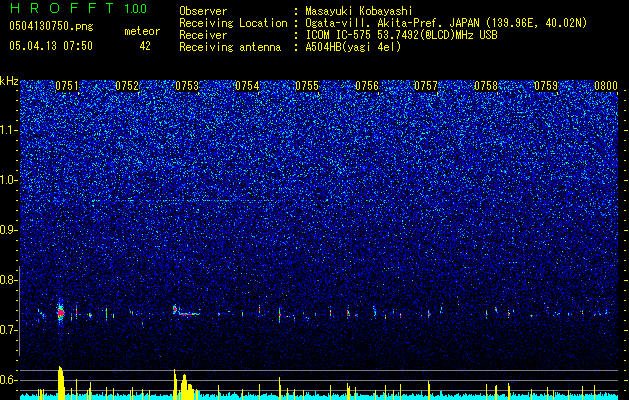Click the A504HB(yagi 4el) antenna text
The height and width of the screenshot is (400, 629).
353,47
